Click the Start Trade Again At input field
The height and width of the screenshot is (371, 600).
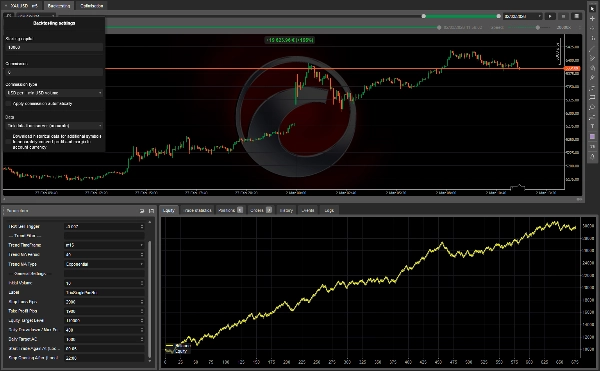pos(104,348)
